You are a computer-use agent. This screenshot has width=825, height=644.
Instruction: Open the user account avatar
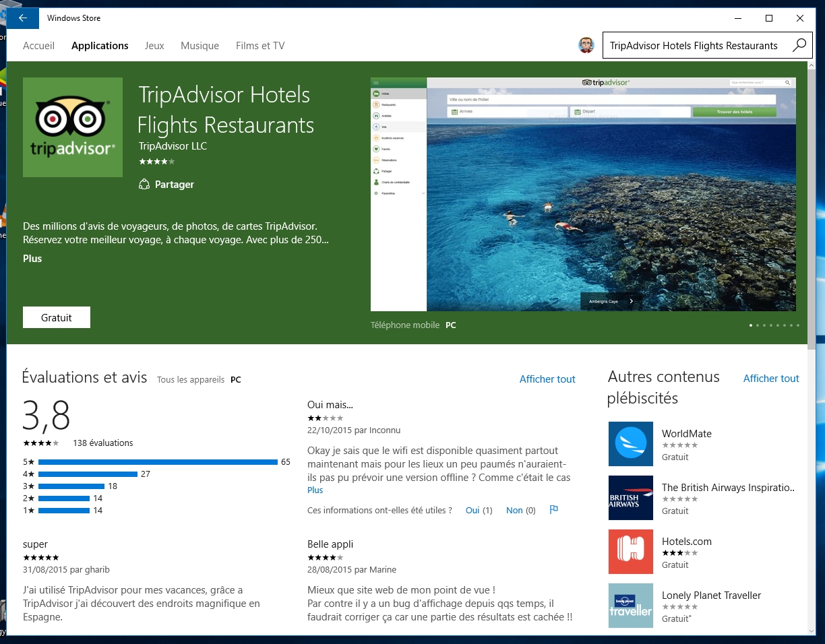click(x=586, y=45)
